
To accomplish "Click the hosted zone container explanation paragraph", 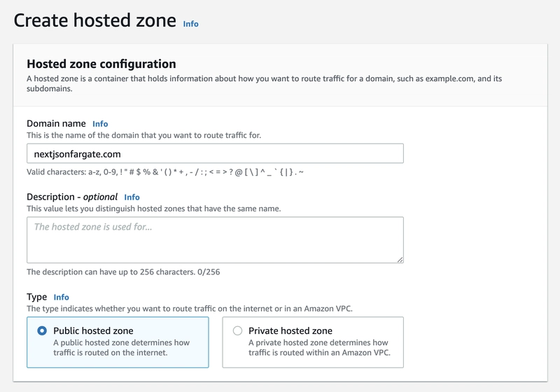I will pos(264,83).
